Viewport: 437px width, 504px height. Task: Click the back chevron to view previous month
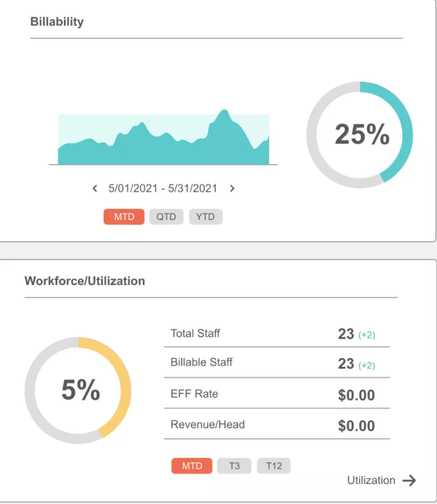click(x=94, y=188)
